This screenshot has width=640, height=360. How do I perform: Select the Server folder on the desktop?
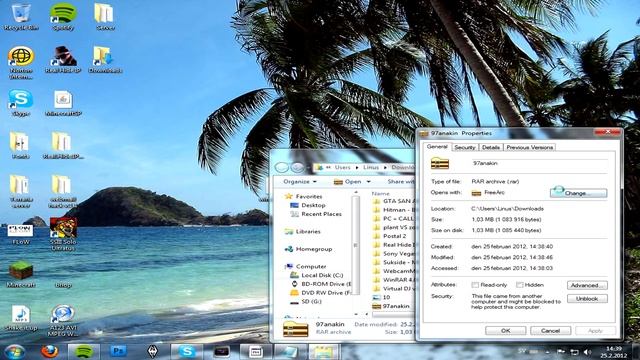tap(104, 17)
